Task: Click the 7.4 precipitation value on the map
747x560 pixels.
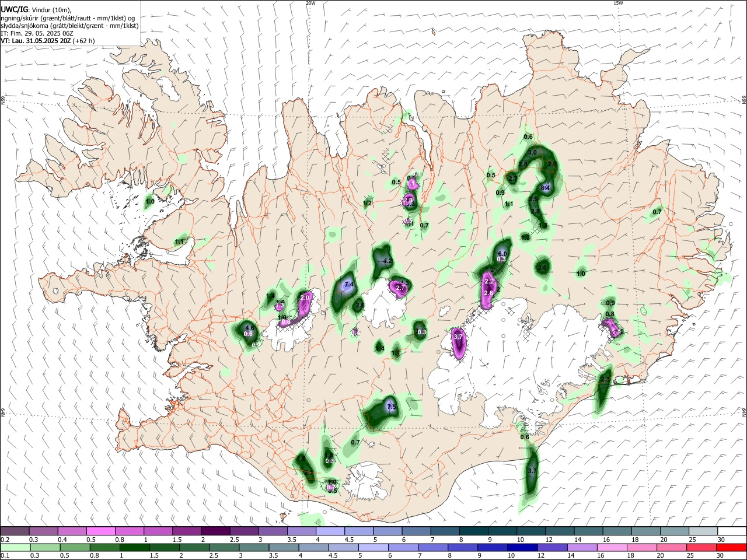Action: coord(349,285)
